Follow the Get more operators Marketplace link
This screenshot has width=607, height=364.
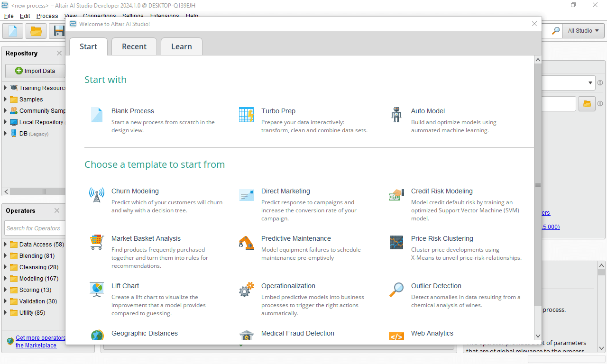[x=40, y=341]
